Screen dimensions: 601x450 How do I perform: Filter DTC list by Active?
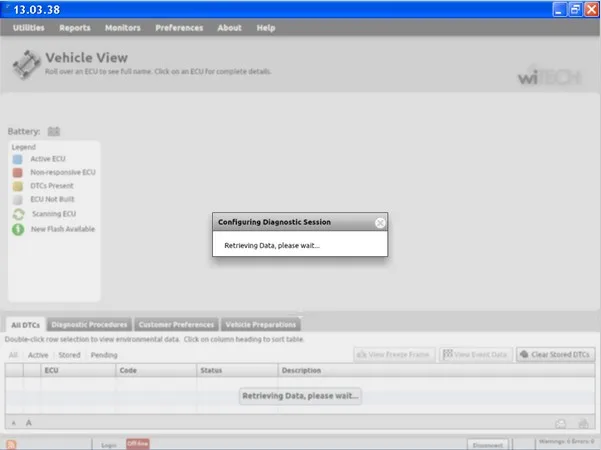[x=38, y=355]
